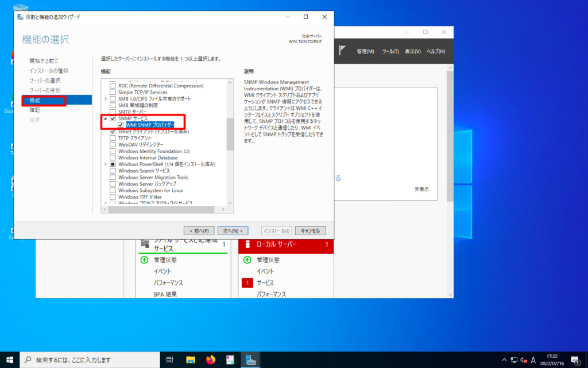Click feature list scroll right arrow
The width and height of the screenshot is (588, 368).
tap(223, 209)
